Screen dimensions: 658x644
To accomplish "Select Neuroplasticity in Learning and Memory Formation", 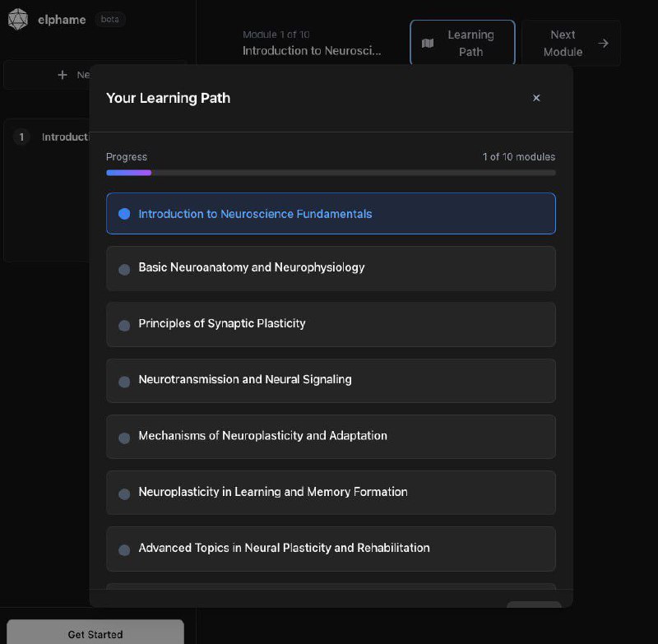I will tap(331, 492).
